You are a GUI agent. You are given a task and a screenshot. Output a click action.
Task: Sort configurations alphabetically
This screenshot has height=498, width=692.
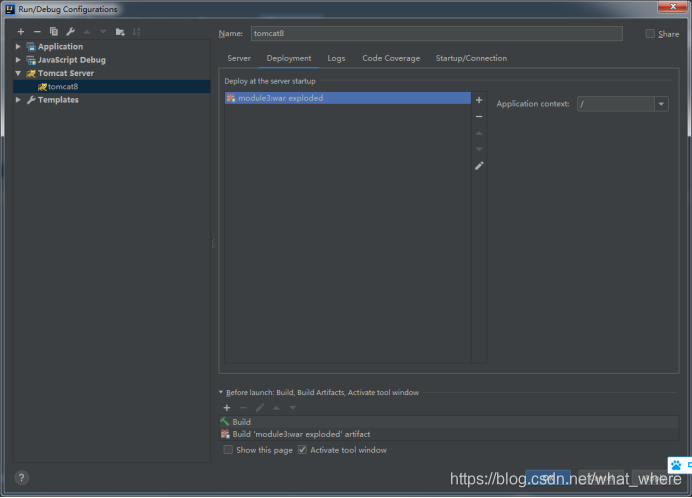click(x=136, y=32)
